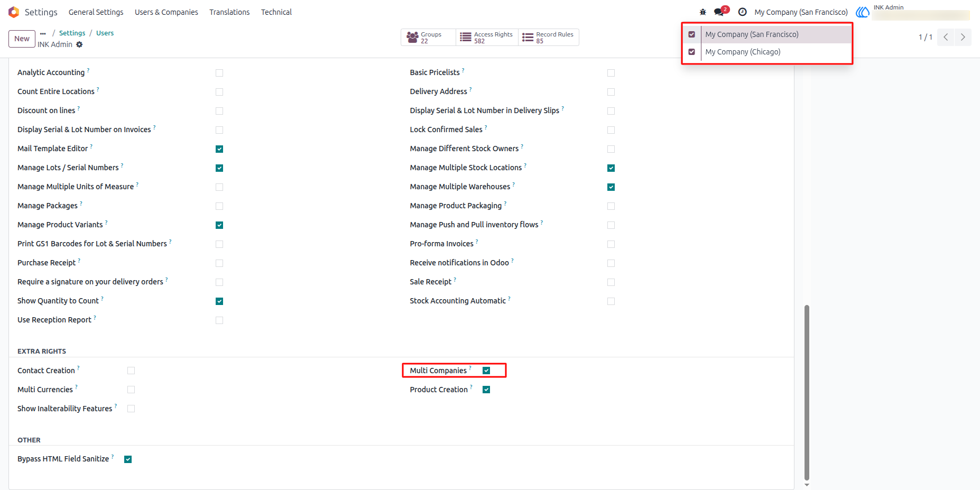Open the debug bug tools icon
The image size is (980, 490).
pyautogui.click(x=702, y=12)
